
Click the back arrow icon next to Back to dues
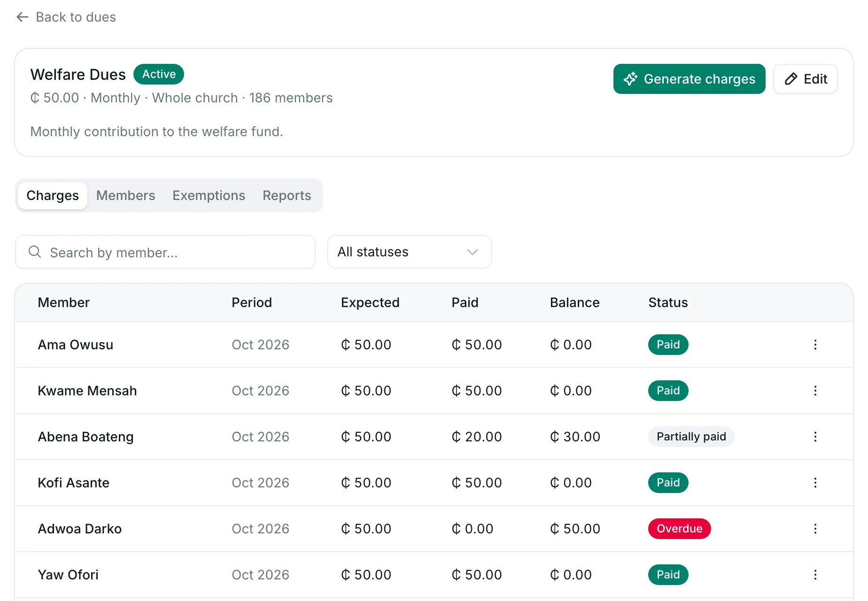23,17
